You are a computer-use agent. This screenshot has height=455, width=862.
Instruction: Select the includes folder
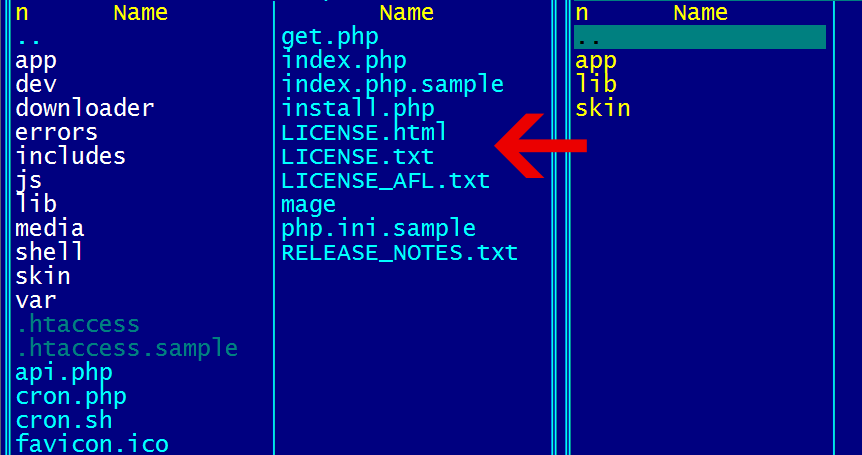[70, 156]
